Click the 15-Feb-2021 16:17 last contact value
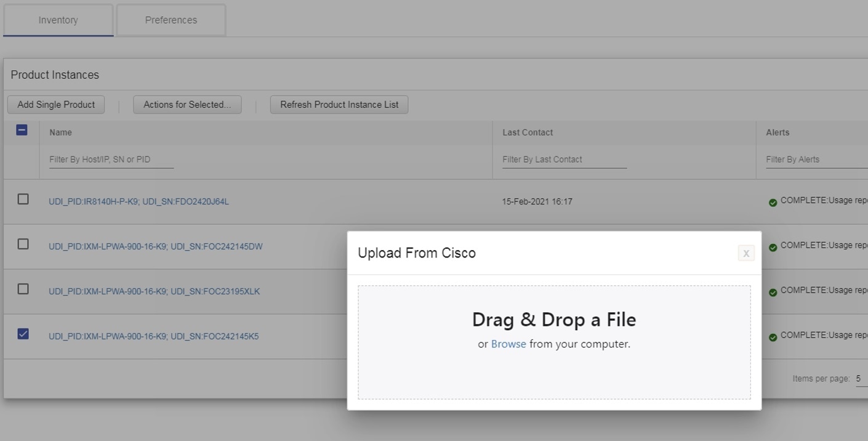868x441 pixels. point(537,201)
